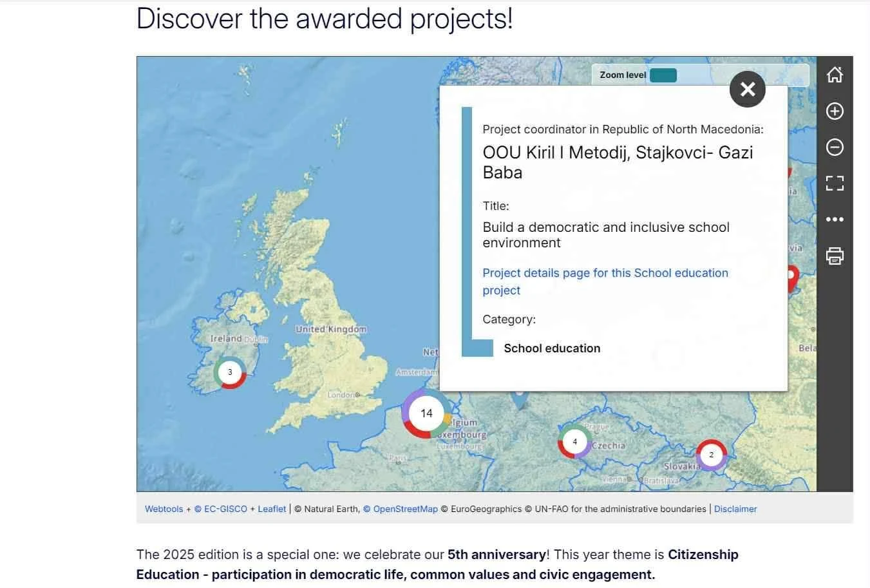Click the map home reset icon
Viewport: 870px width, 588px height.
(x=835, y=75)
